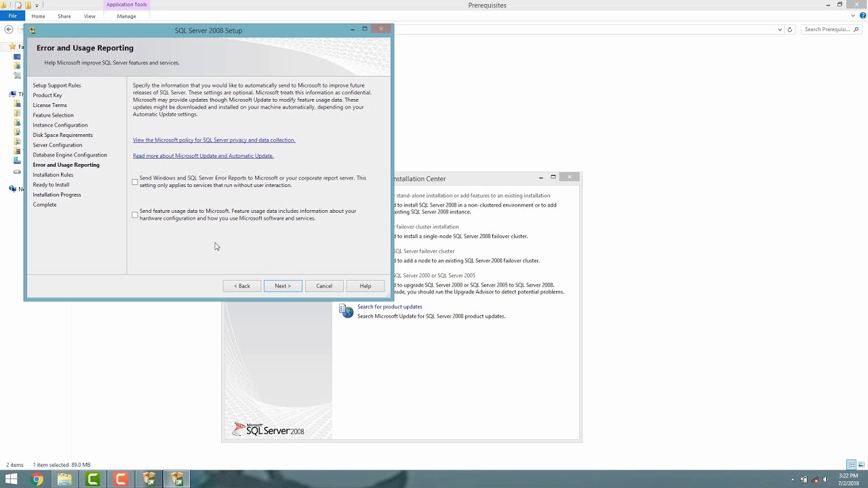Viewport: 868px width, 488px height.
Task: Enable sending feature usage data to Microsoft
Action: (135, 215)
